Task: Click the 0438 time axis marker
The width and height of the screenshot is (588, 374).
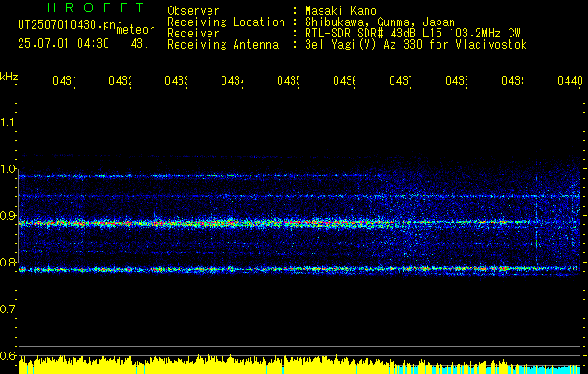Action: [456, 80]
